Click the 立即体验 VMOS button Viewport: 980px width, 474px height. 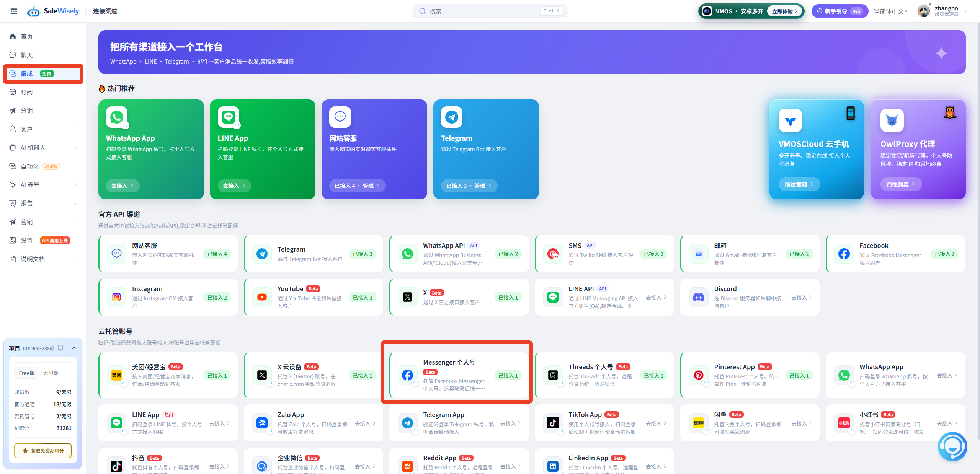785,11
